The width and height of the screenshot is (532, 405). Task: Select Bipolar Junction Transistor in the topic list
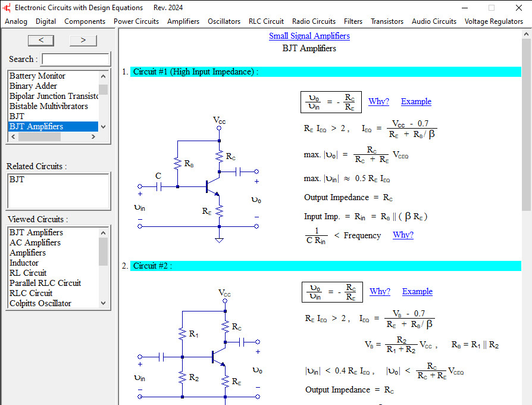[x=54, y=96]
